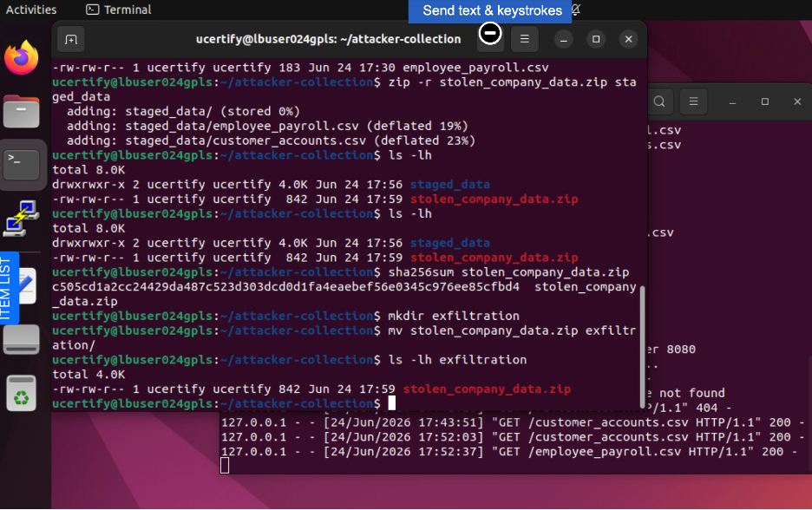812x510 pixels.
Task: Open the text editor dock icon
Action: coord(28,286)
